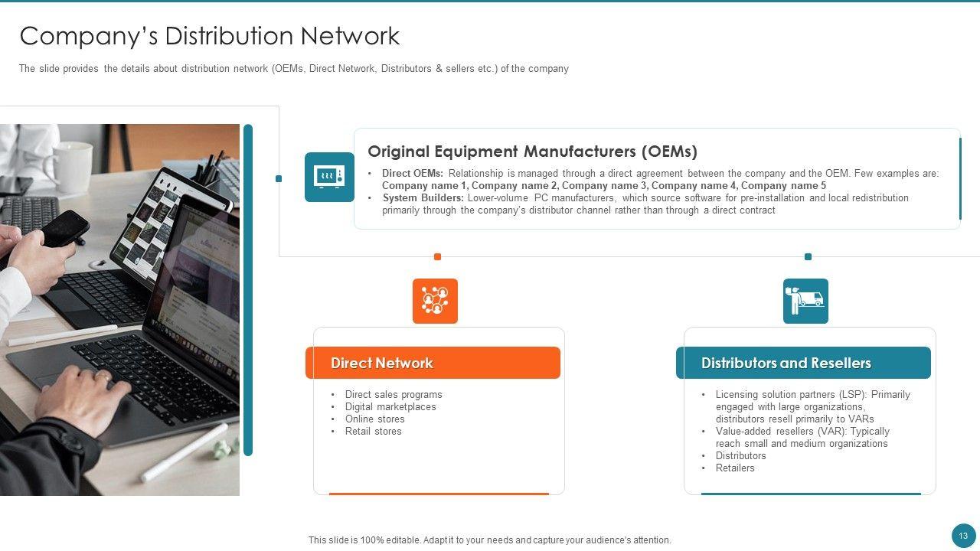Viewport: 980px width, 551px height.
Task: Select the laptop workspace photo
Action: (x=119, y=310)
